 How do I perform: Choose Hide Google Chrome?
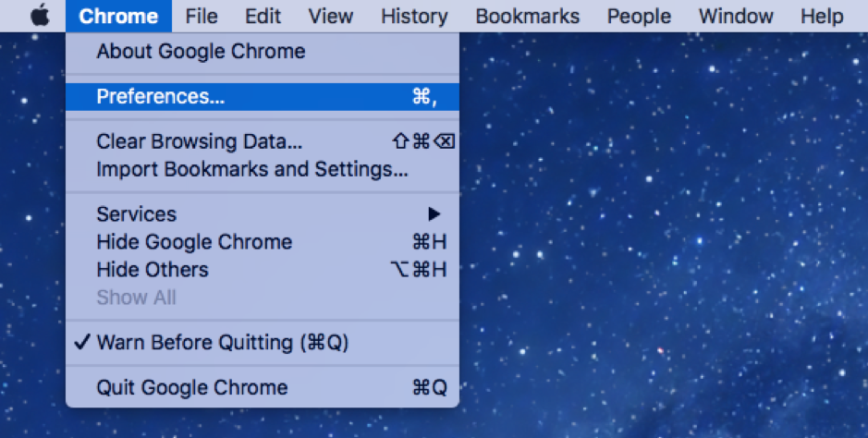(194, 241)
